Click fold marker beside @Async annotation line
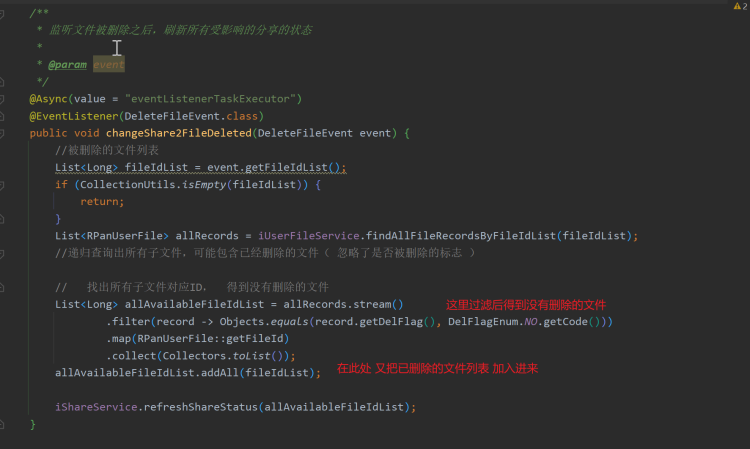 (2, 99)
